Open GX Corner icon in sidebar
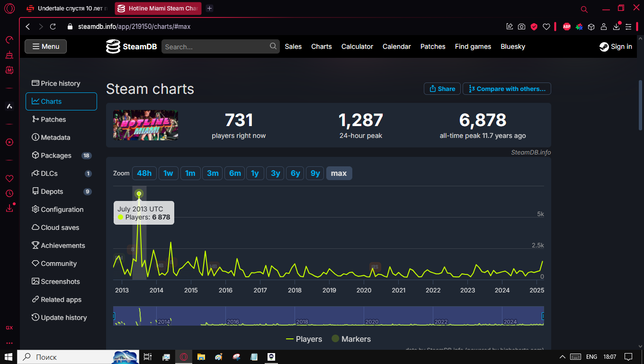The width and height of the screenshot is (644, 364). [9, 328]
